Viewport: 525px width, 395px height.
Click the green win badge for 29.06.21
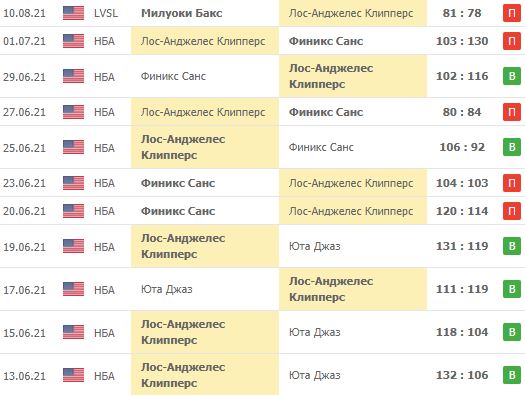coord(512,76)
